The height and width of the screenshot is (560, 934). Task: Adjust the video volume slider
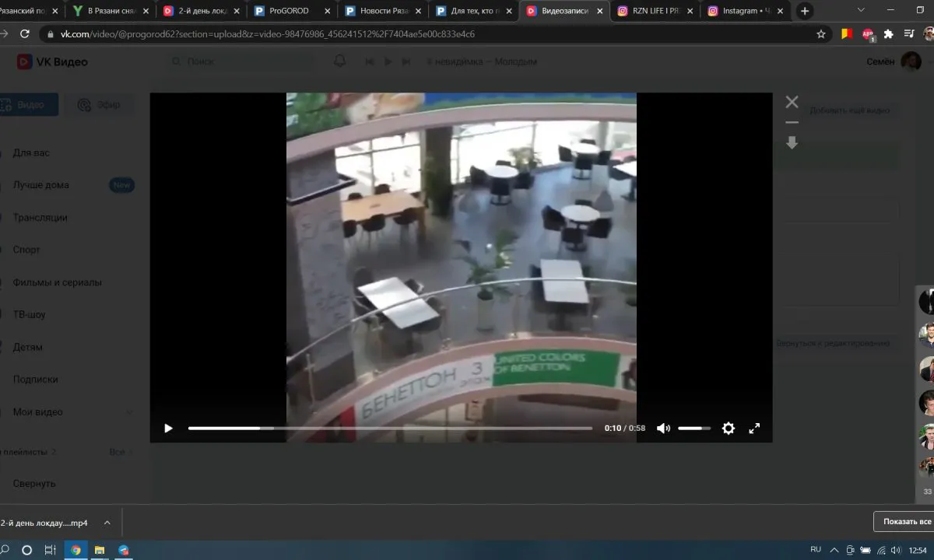[694, 428]
